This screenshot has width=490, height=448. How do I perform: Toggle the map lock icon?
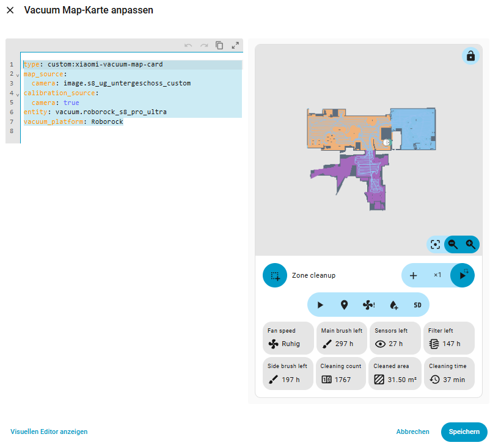pos(470,56)
